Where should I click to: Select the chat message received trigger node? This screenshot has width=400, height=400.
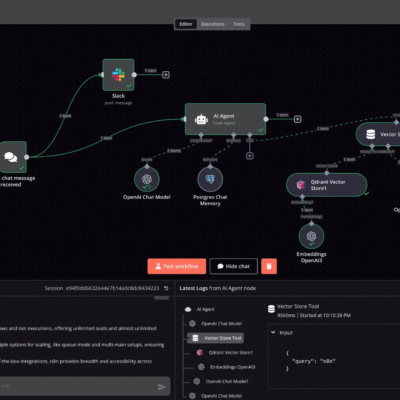pyautogui.click(x=12, y=157)
